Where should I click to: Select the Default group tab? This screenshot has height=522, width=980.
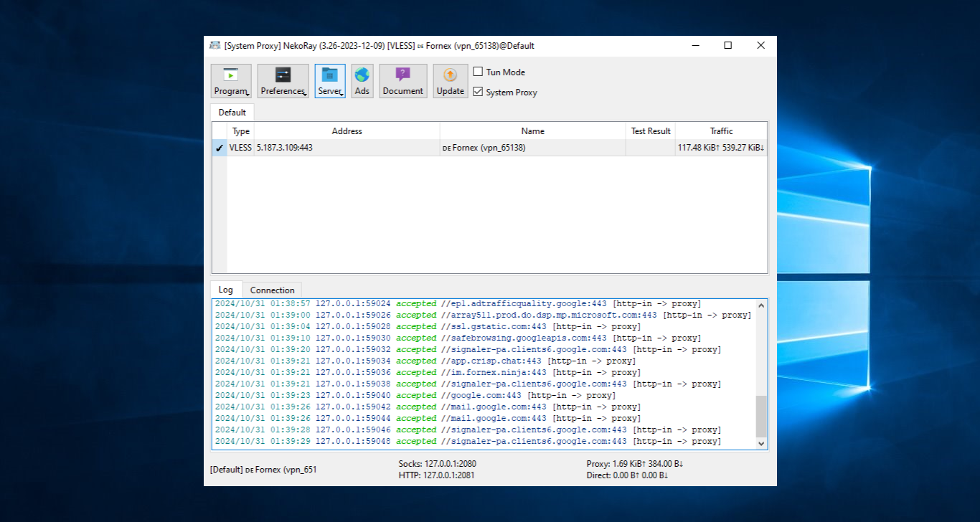click(x=232, y=113)
